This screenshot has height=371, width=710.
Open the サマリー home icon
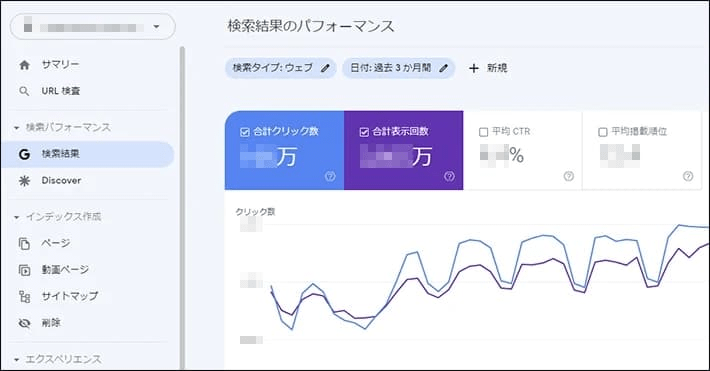tap(24, 65)
